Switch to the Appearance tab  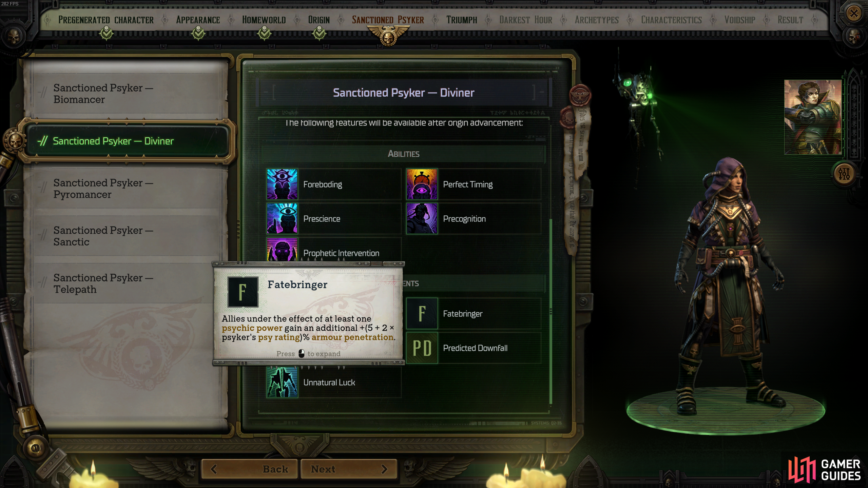click(x=198, y=20)
